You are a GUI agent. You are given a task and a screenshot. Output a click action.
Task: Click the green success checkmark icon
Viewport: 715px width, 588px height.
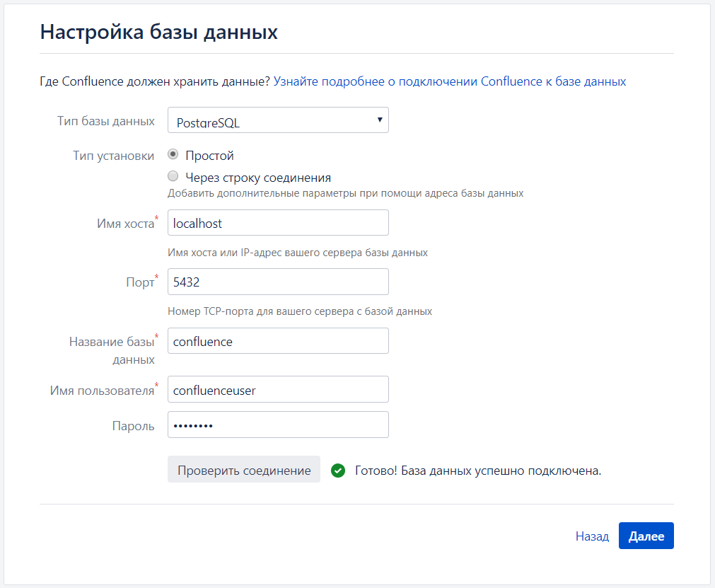point(338,471)
